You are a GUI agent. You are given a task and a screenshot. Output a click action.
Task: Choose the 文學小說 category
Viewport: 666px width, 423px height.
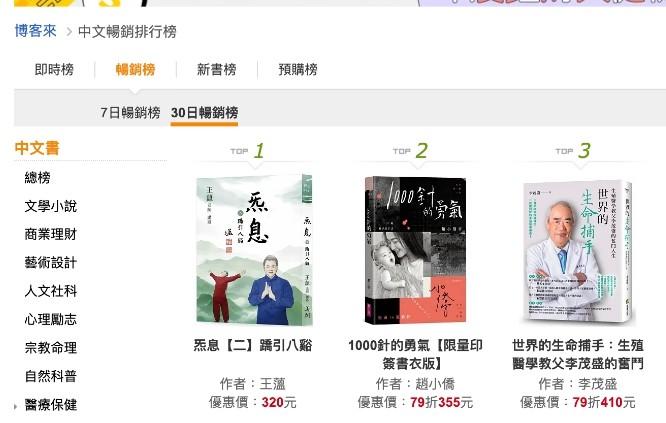pyautogui.click(x=51, y=206)
